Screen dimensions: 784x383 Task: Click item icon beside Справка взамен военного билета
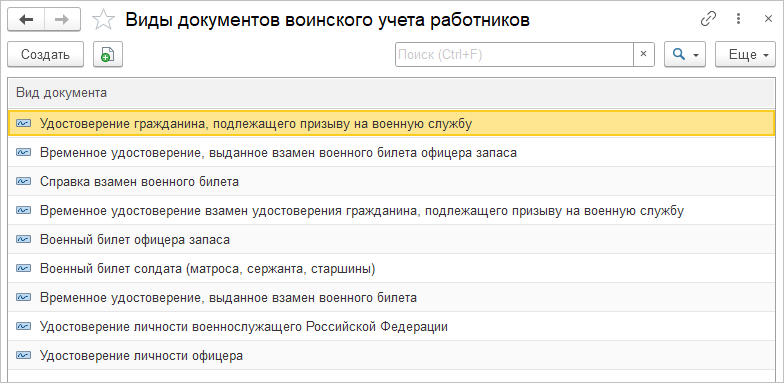click(x=23, y=182)
